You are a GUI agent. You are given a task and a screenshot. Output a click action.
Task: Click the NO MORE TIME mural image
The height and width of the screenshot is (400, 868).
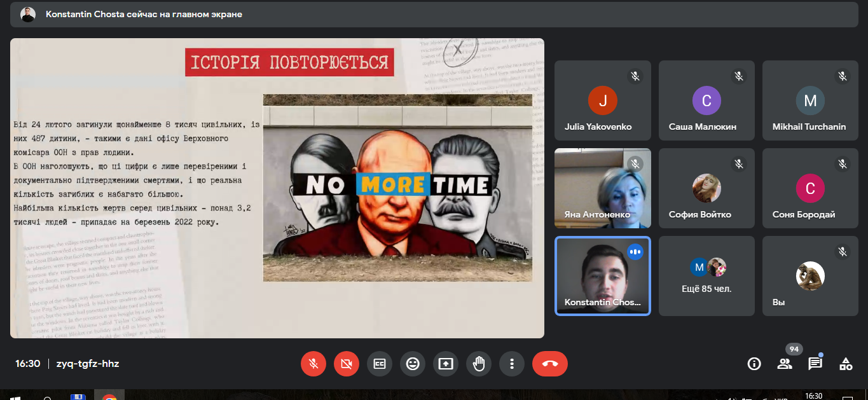click(x=397, y=188)
